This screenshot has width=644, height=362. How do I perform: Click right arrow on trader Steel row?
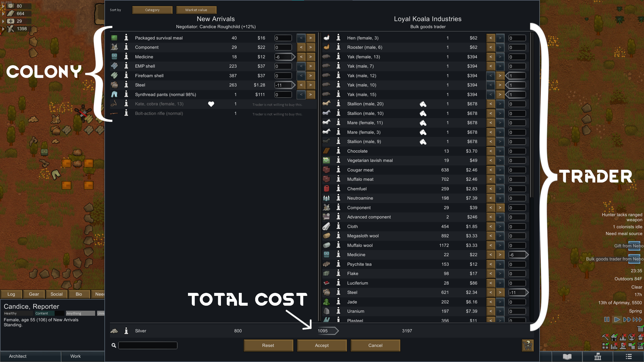[500, 292]
